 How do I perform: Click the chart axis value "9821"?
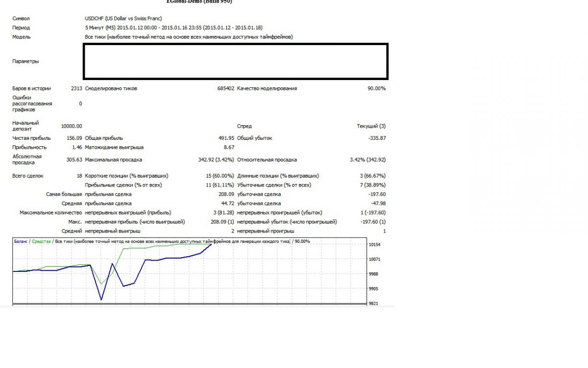coord(373,304)
